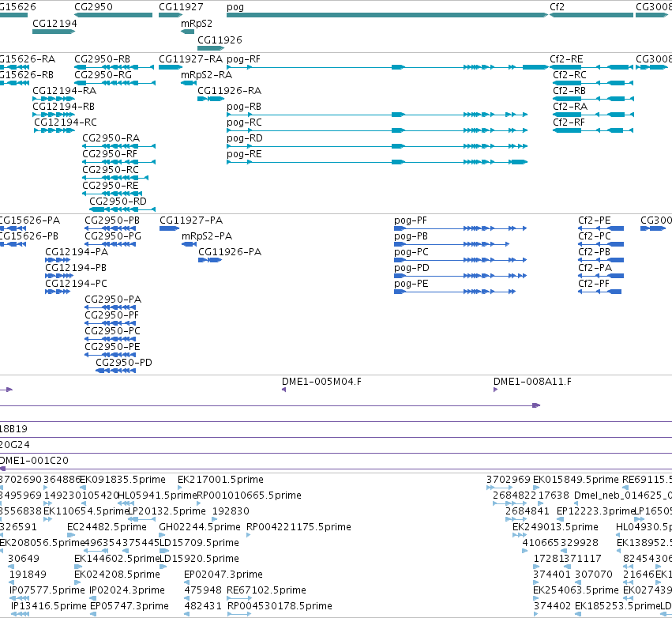
Task: Click protein pog-PB
Action: click(452, 244)
